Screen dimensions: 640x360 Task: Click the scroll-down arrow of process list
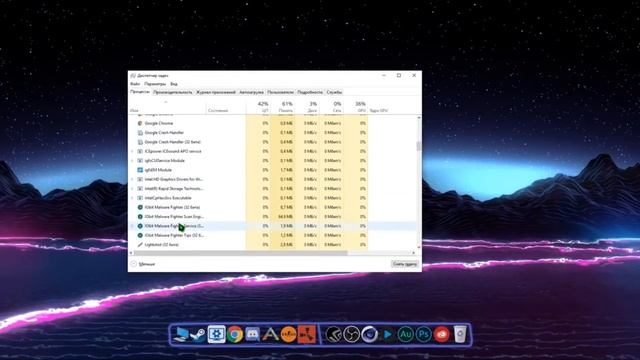[x=419, y=247]
